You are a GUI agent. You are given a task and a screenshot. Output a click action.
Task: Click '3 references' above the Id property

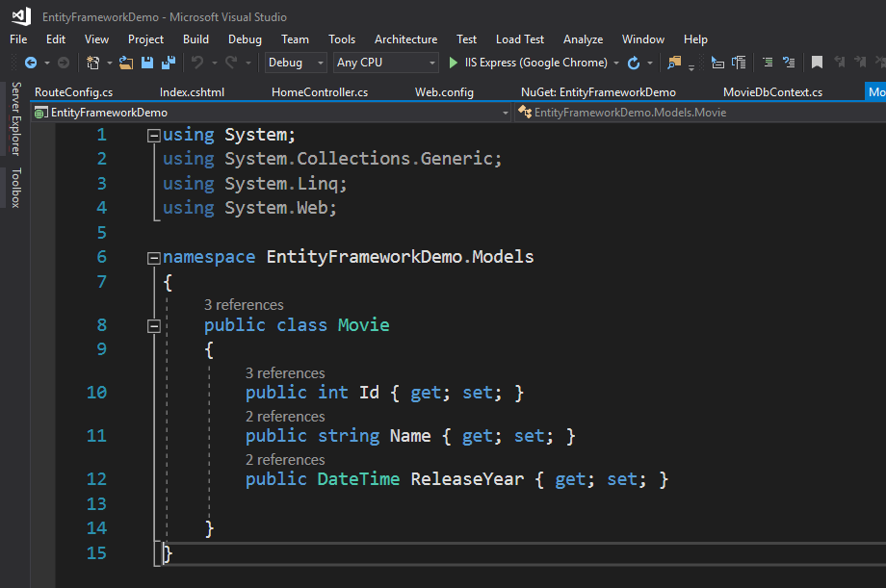coord(285,373)
